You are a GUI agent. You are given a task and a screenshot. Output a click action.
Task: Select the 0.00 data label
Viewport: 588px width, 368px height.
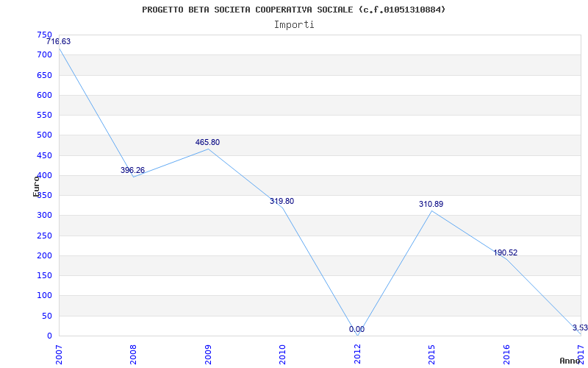click(x=356, y=329)
